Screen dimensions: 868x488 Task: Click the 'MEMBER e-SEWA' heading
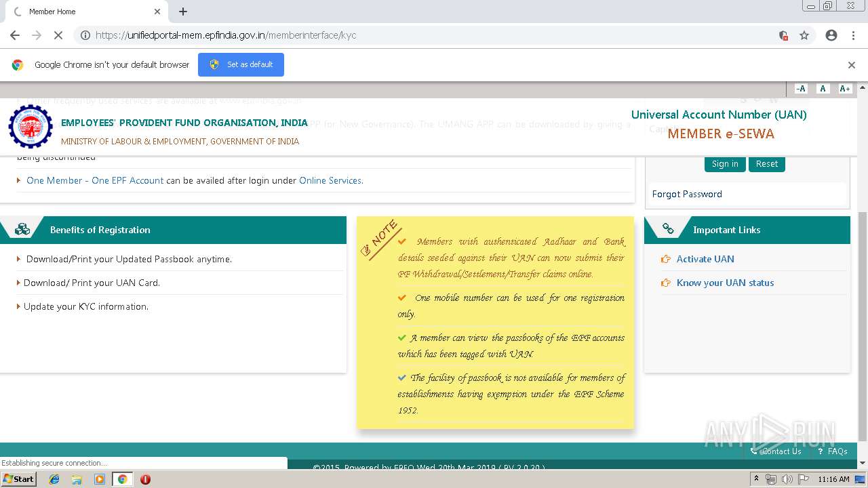(x=721, y=134)
